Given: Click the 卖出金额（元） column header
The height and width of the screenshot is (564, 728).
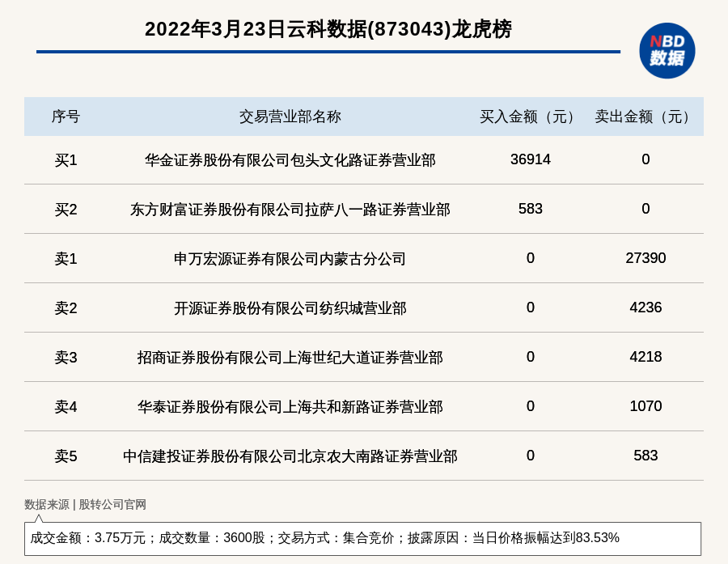Looking at the screenshot, I should coord(645,117).
